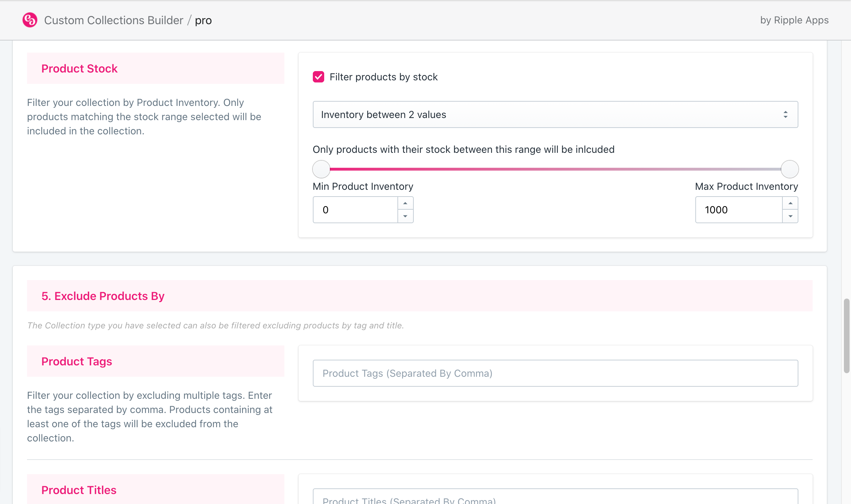Click the Custom Collections Builder pink logo
Image resolution: width=851 pixels, height=504 pixels.
pyautogui.click(x=30, y=20)
